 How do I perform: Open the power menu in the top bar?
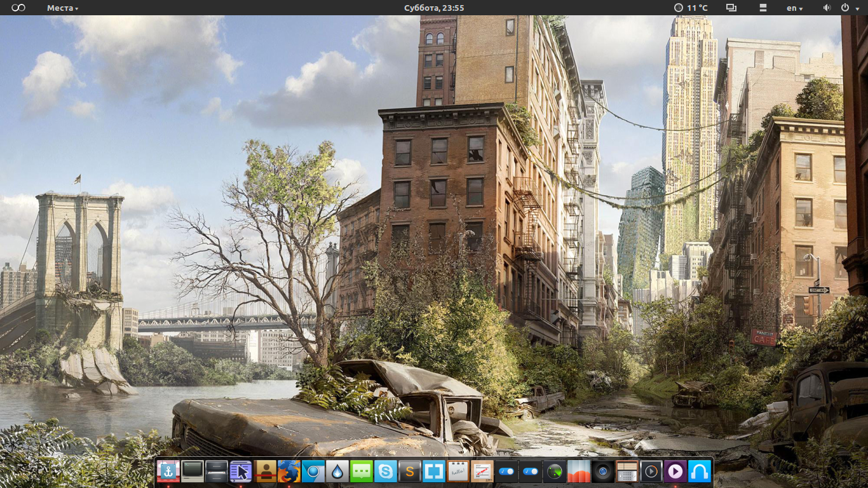[x=848, y=8]
